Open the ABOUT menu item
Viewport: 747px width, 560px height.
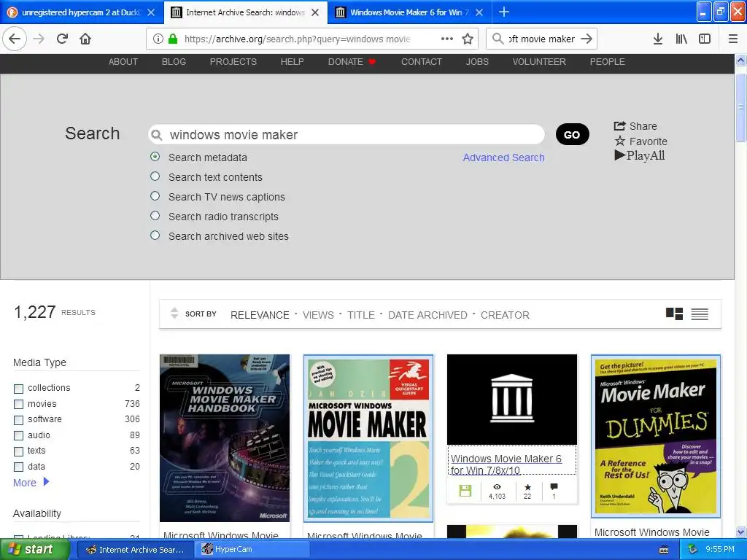[x=123, y=62]
